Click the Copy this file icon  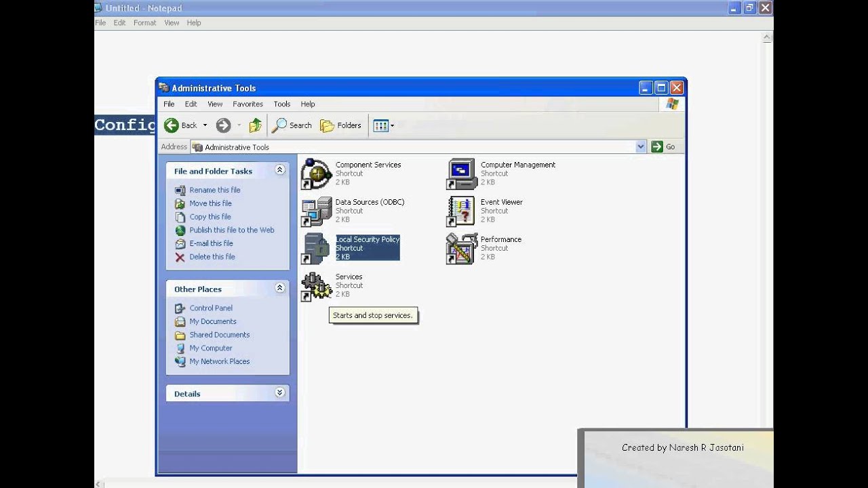click(x=180, y=217)
